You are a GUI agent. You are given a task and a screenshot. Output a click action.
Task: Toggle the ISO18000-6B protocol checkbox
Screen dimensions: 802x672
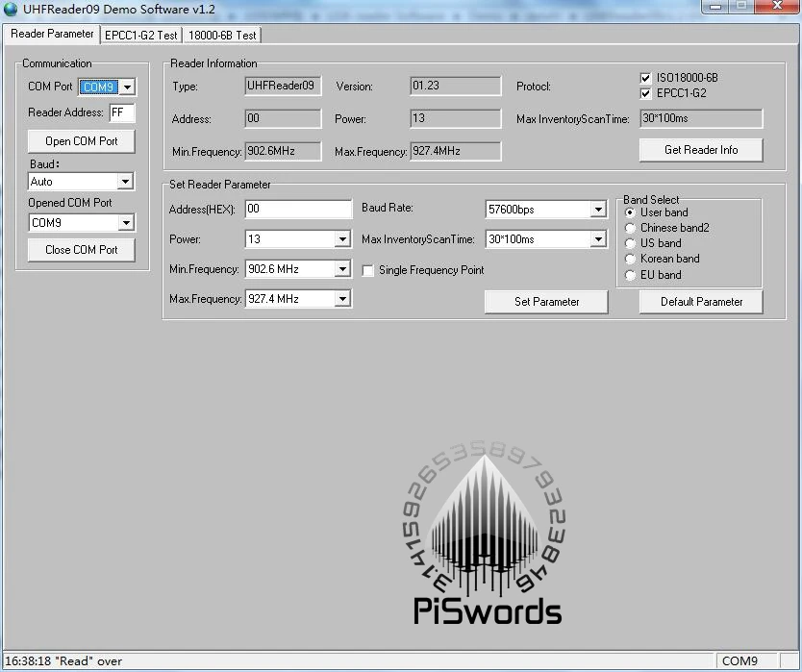coord(645,78)
